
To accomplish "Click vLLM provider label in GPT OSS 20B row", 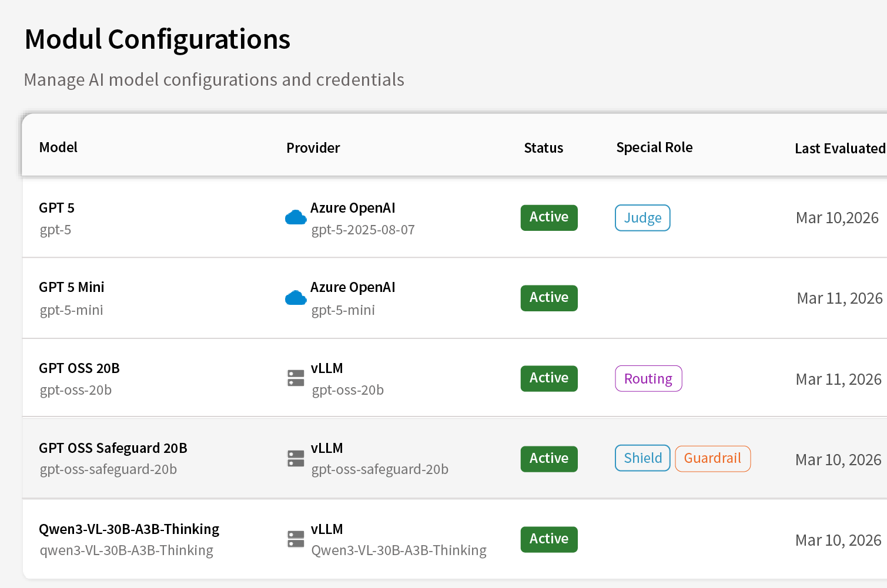I will pos(327,368).
